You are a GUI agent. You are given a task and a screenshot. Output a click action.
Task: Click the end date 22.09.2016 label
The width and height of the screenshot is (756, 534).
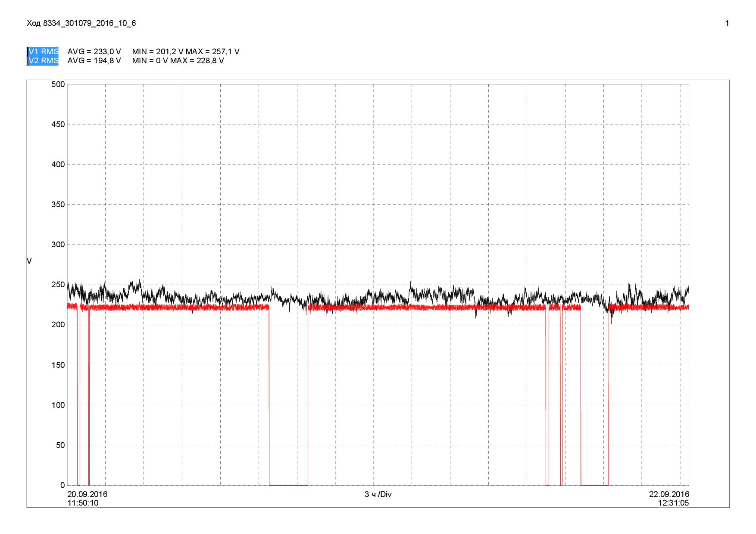(669, 494)
